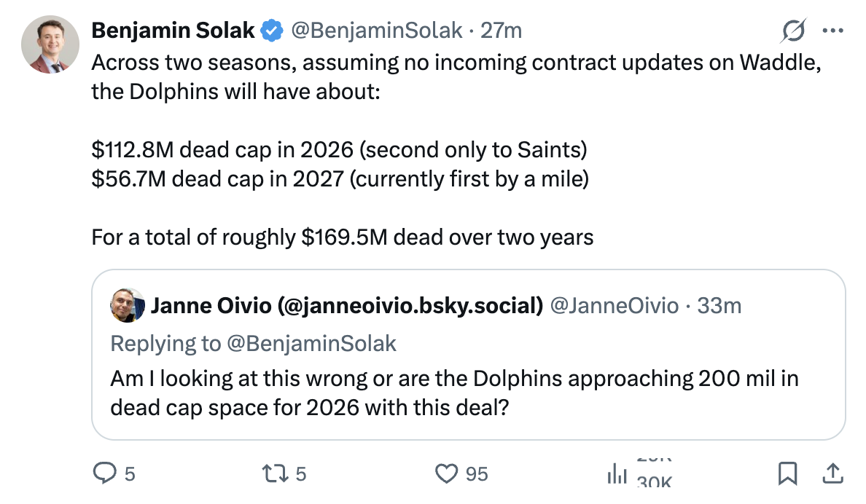Viewport: 866px width, 504px height.
Task: Open Janne Oivio's display name in the quoted post
Action: pos(346,306)
